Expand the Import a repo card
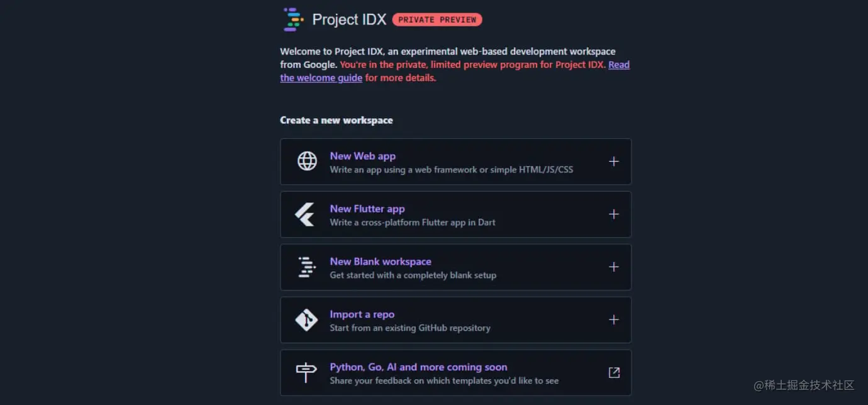This screenshot has width=868, height=405. point(613,319)
